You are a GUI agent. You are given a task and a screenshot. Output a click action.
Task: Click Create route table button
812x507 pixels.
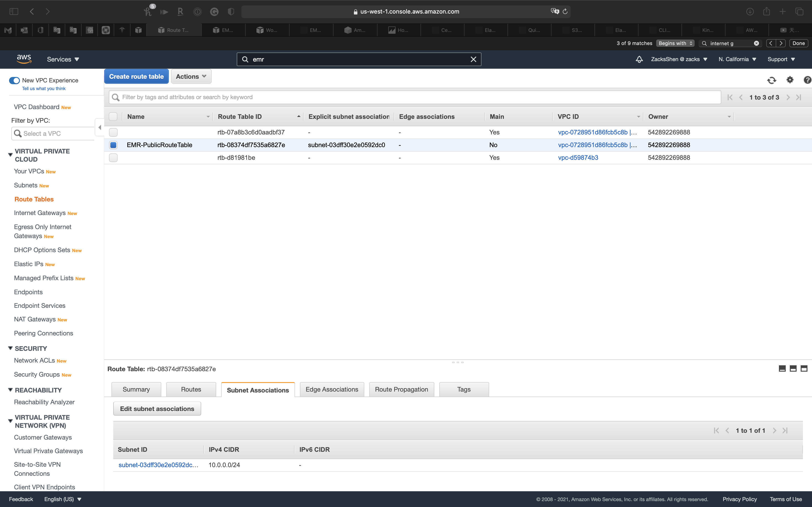tap(136, 77)
